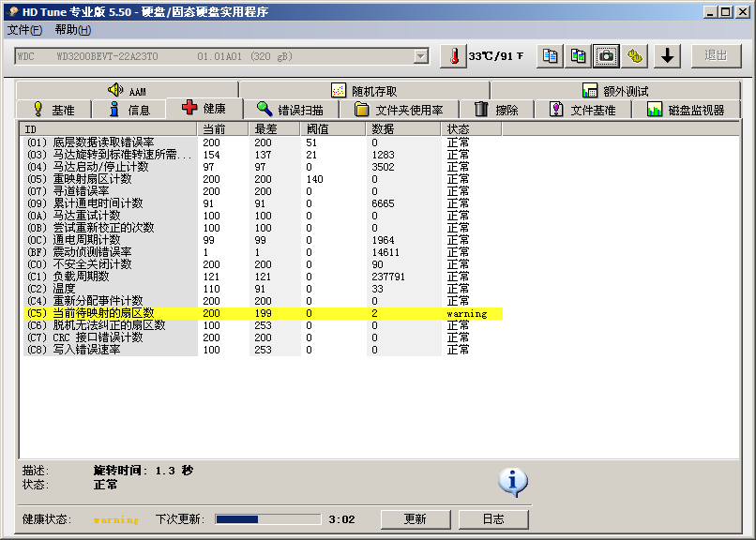Screen dimensions: 756x540
Task: Select the (C6) 脱机无法纠正的扇区数 row
Action: pyautogui.click(x=263, y=325)
